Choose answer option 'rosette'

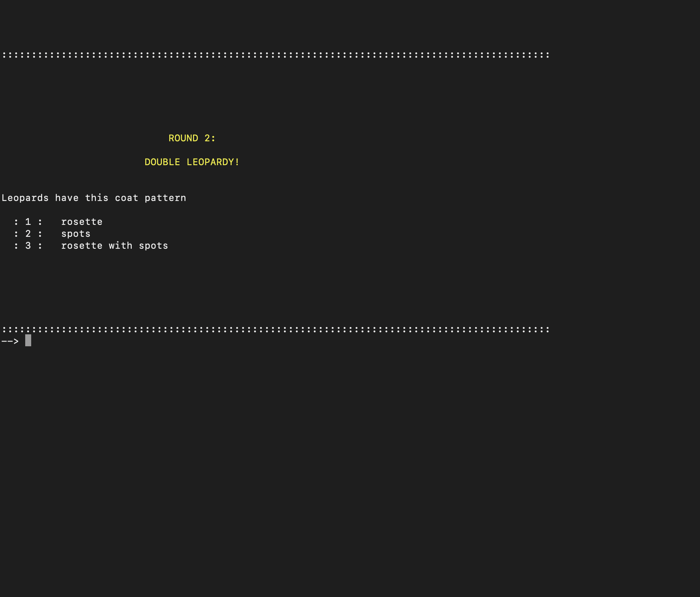(81, 222)
